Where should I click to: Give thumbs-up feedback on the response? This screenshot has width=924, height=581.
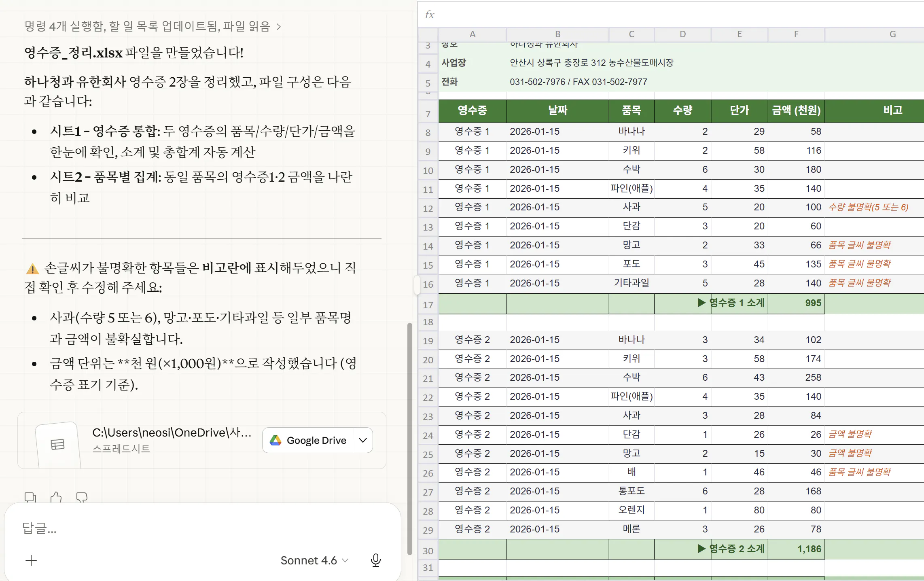click(55, 497)
